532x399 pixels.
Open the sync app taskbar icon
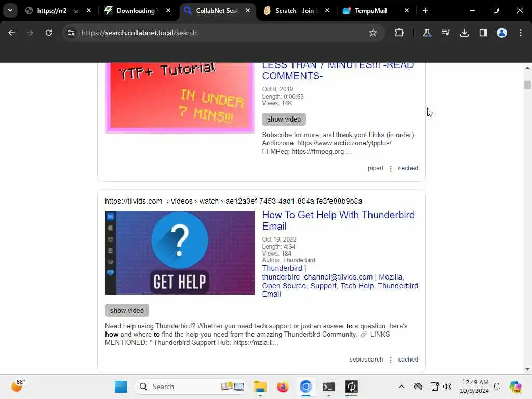(x=352, y=387)
